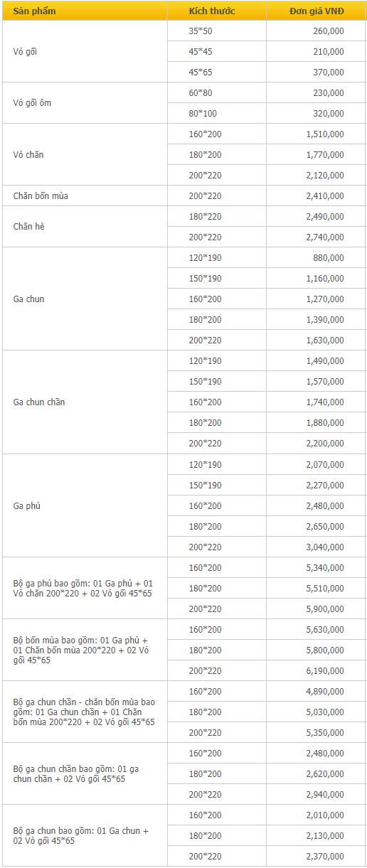This screenshot has width=367, height=868.
Task: Click the 'Bộ ga phủ bao gồm' description
Action: 83,588
